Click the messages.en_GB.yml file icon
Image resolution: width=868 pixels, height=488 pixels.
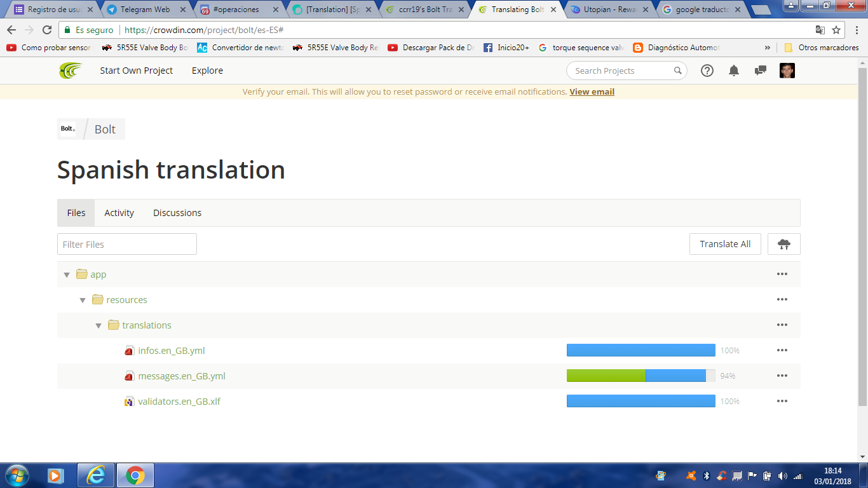pyautogui.click(x=129, y=376)
